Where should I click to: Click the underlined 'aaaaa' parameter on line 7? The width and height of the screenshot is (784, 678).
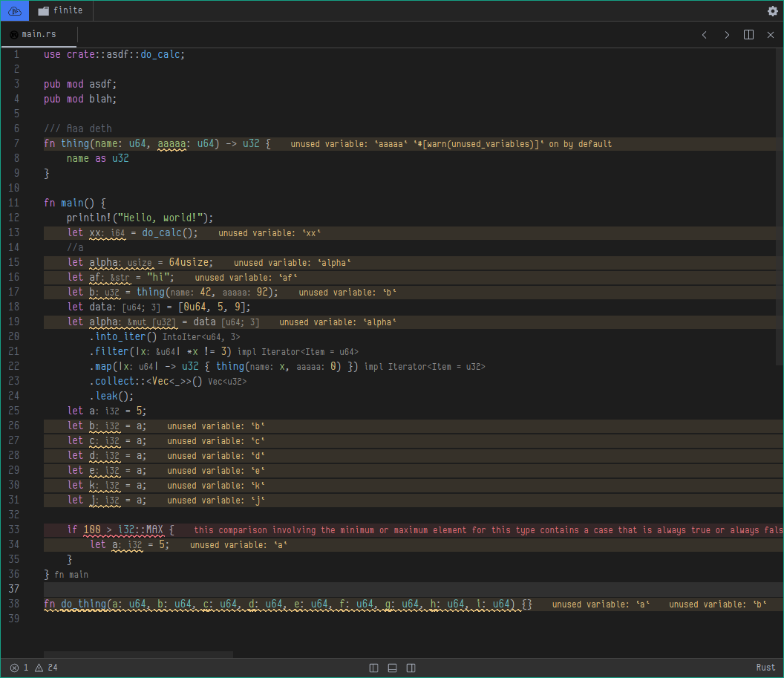171,144
